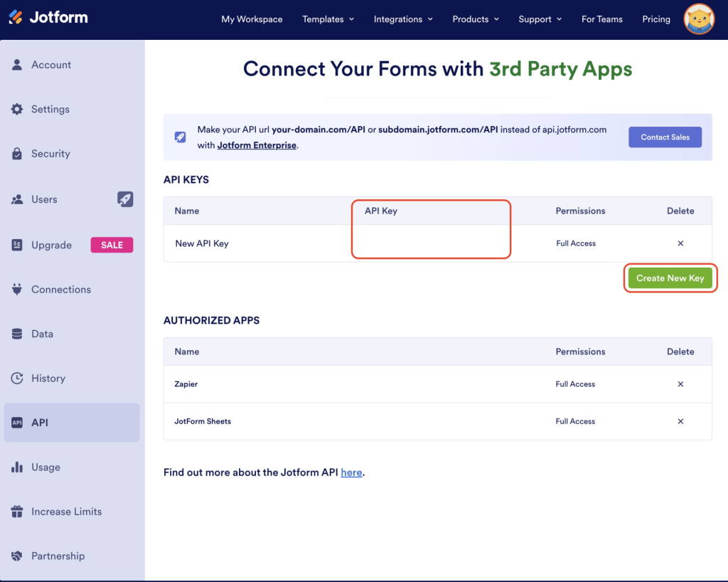
Task: Open the Jotform Enterprise link
Action: (x=257, y=145)
